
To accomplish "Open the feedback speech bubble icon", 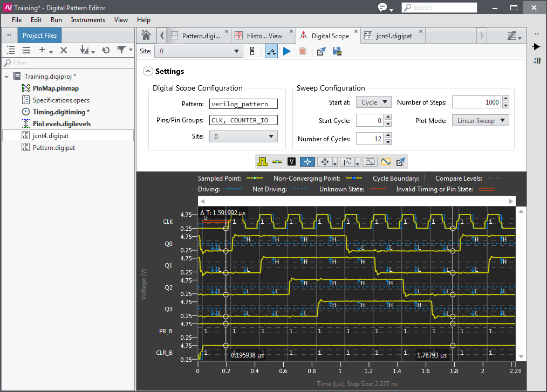I will (x=383, y=8).
